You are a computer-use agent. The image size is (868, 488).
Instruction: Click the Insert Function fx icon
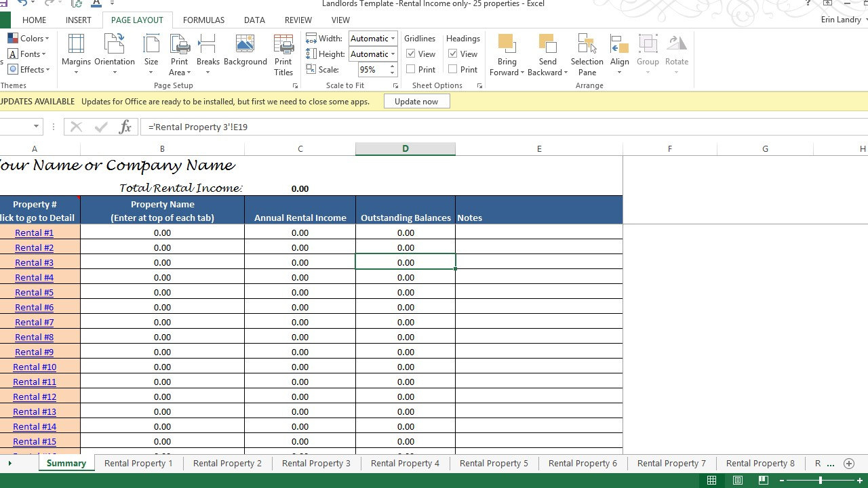tap(125, 127)
